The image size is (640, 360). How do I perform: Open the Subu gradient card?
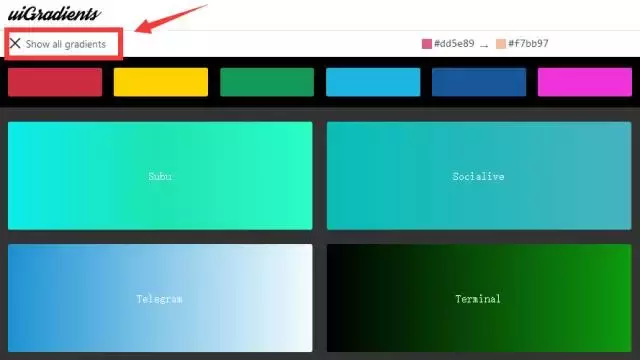[160, 176]
